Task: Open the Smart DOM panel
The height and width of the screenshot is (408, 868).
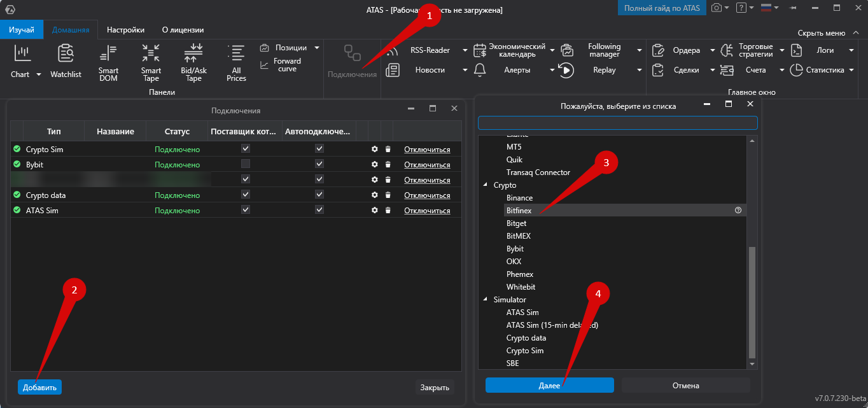Action: [x=108, y=62]
